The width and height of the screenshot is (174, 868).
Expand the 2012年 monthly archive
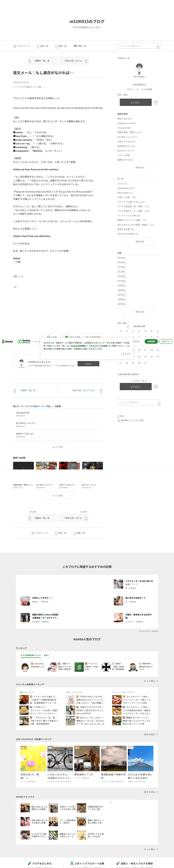pos(121,272)
